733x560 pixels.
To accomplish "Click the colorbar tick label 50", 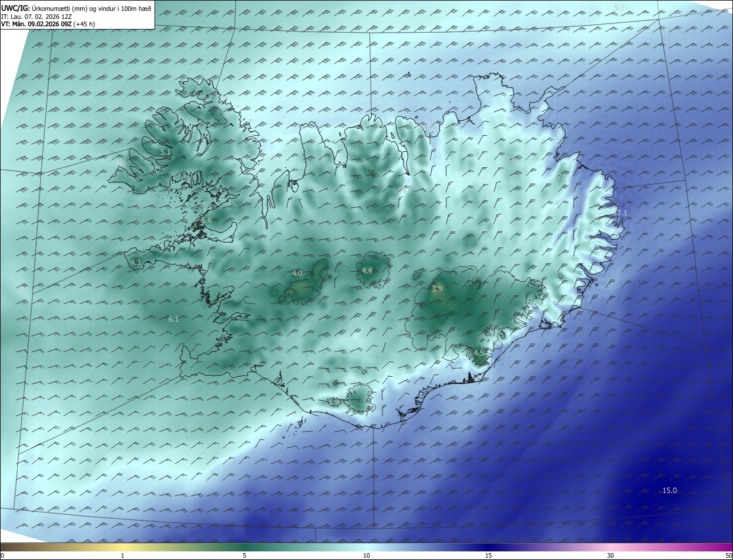I will click(x=728, y=555).
